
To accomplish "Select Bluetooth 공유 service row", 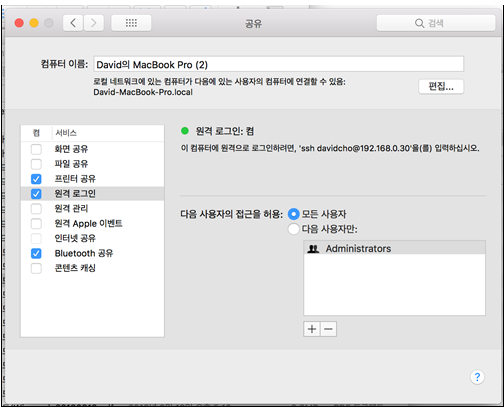I will pyautogui.click(x=92, y=254).
